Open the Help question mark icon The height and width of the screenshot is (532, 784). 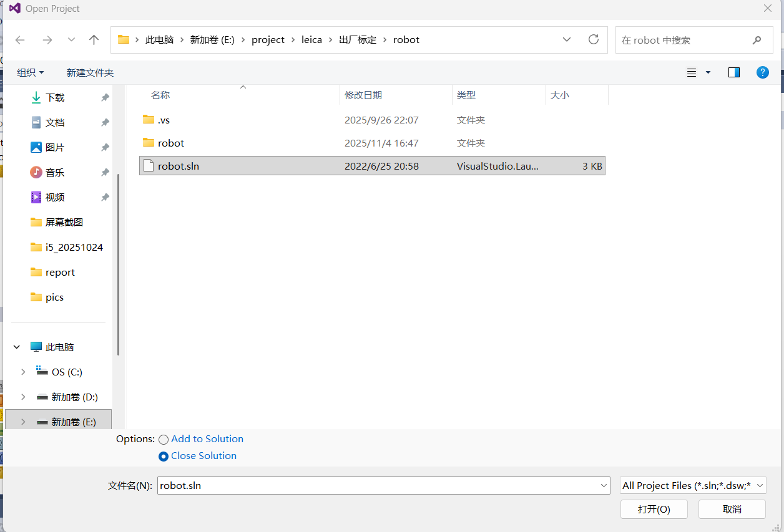[x=762, y=72]
